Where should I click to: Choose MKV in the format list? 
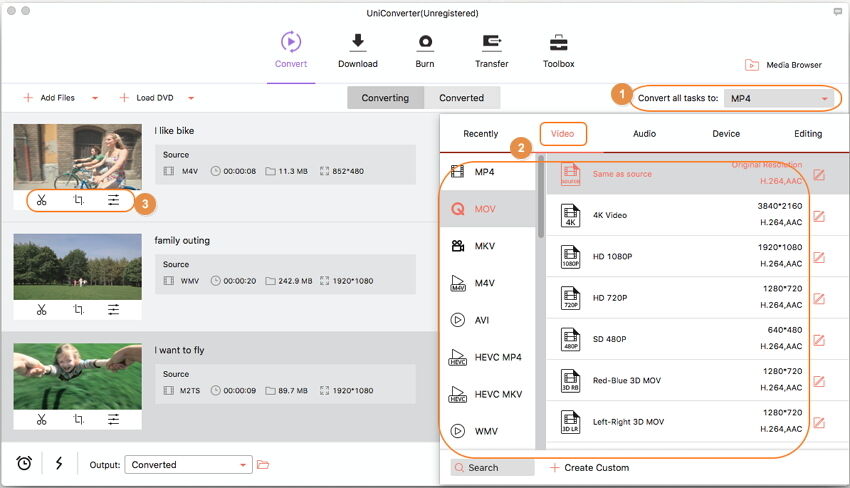point(488,246)
